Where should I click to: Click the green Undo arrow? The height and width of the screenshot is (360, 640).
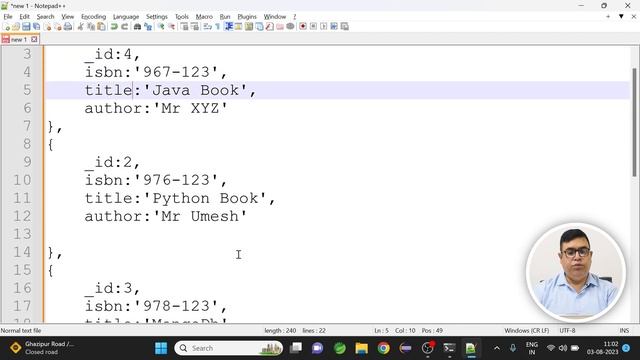(114, 27)
